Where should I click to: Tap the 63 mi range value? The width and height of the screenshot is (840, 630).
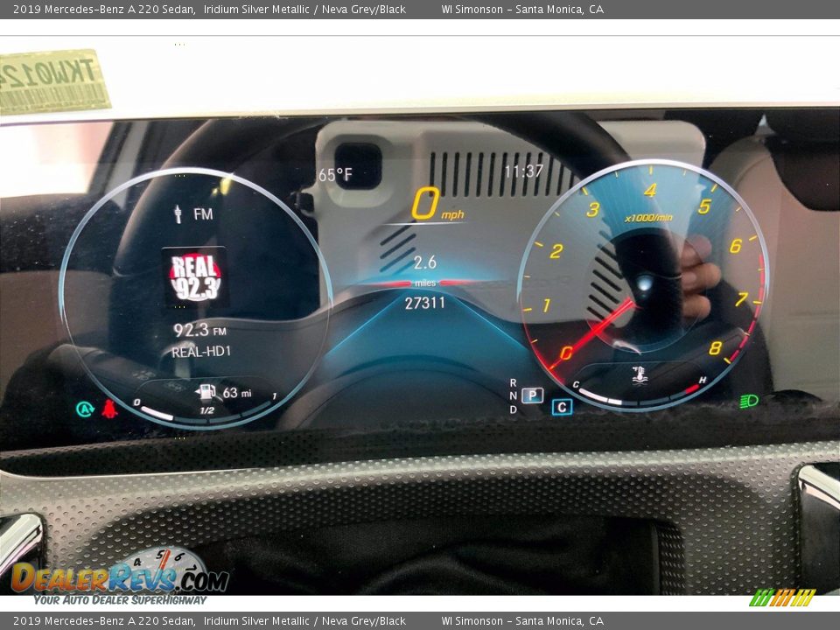(237, 393)
